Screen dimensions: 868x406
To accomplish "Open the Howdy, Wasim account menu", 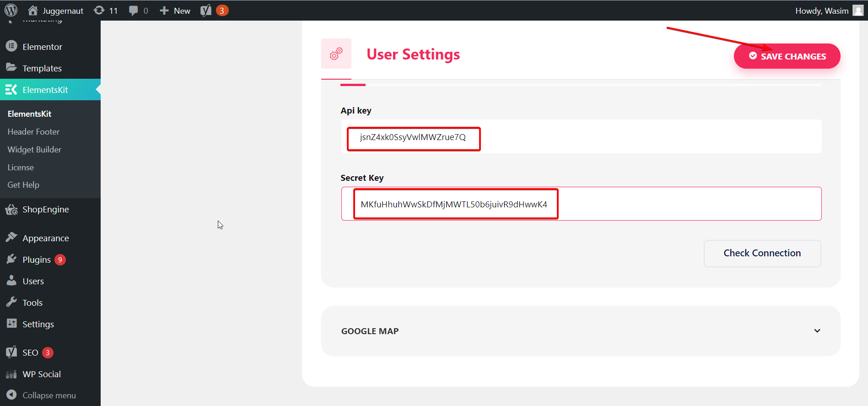I will click(x=829, y=11).
